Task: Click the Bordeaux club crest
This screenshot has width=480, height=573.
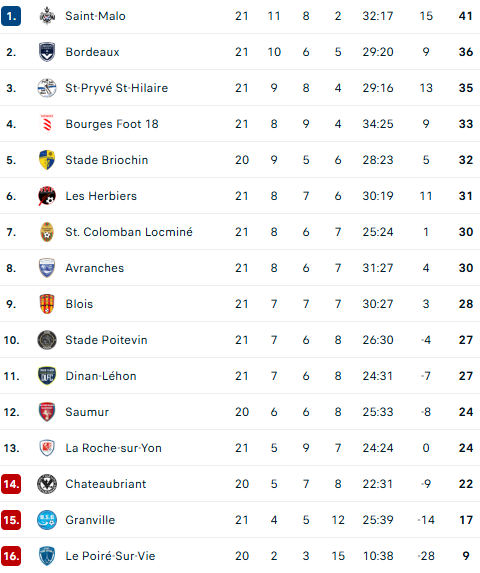Action: [x=47, y=52]
